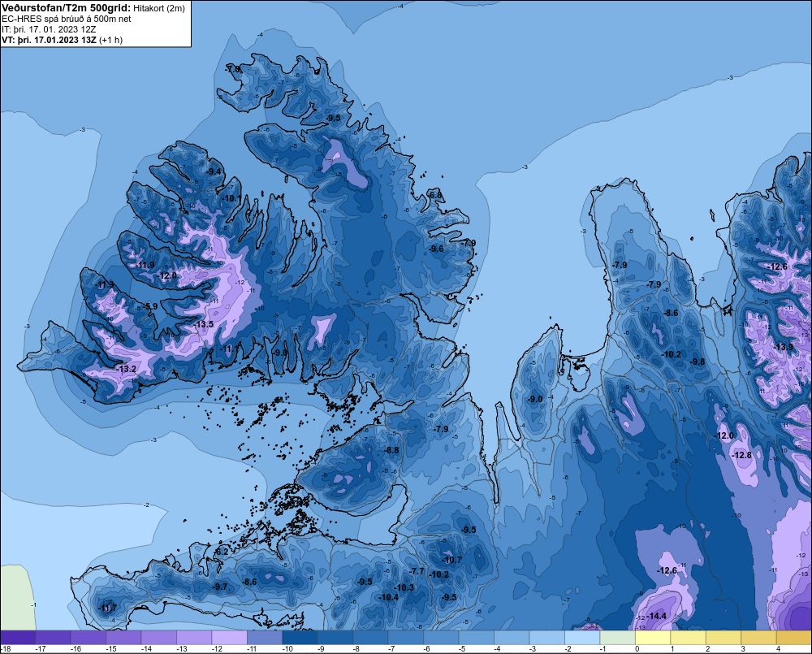Click the -13 legend scale label

tap(181, 649)
